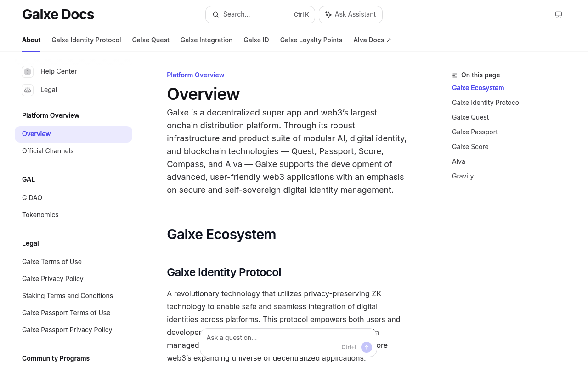Click the Community Programs sidebar heading

56,358
